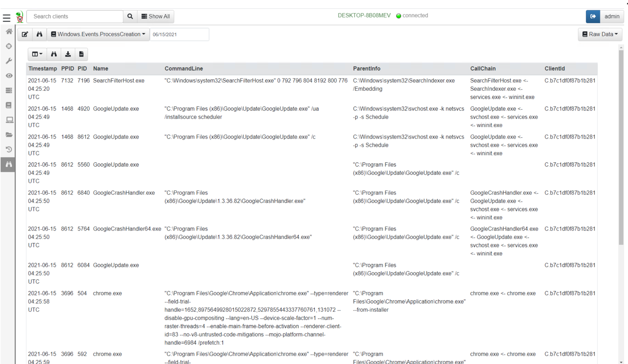Open the Windows.Events.ProcessCreation artifact dropdown
Screen dimensions: 628x364
tap(97, 34)
